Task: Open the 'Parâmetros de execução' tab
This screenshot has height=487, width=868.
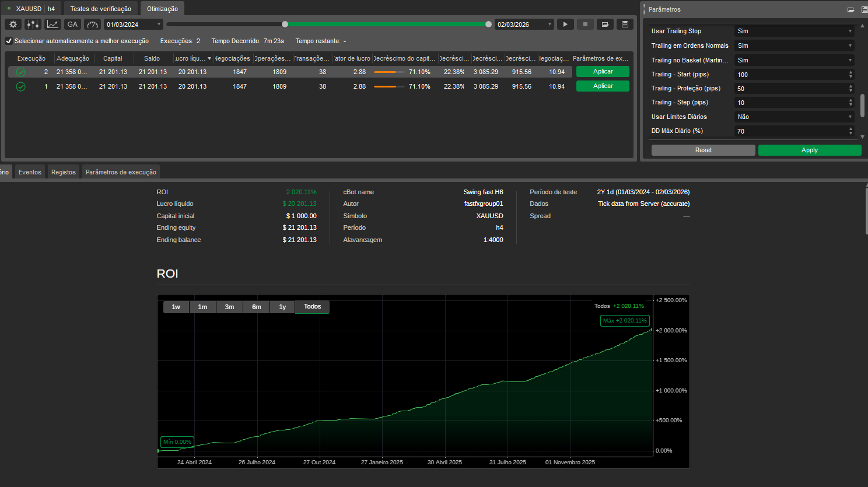Action: point(121,172)
